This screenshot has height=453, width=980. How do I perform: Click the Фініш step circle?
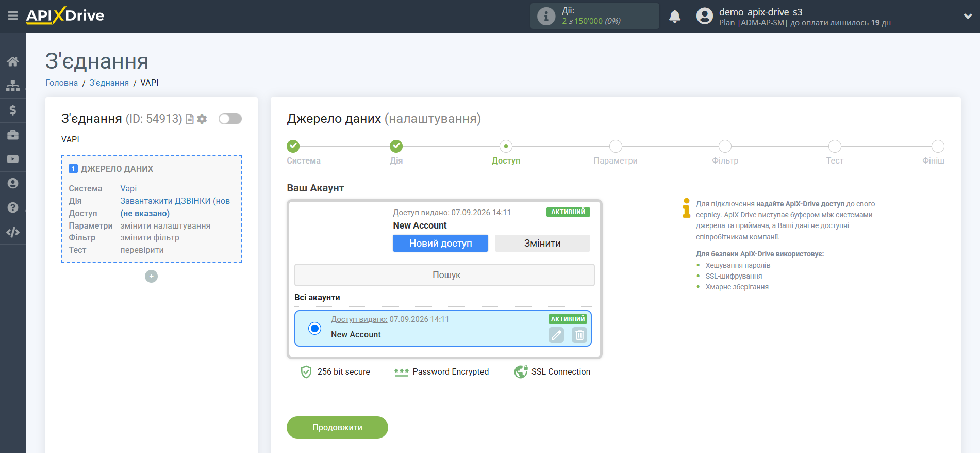click(x=938, y=146)
